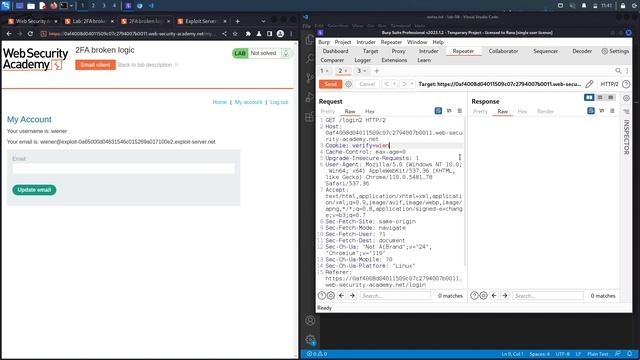The width and height of the screenshot is (640, 360).
Task: Focus the Request search field
Action: [395, 296]
